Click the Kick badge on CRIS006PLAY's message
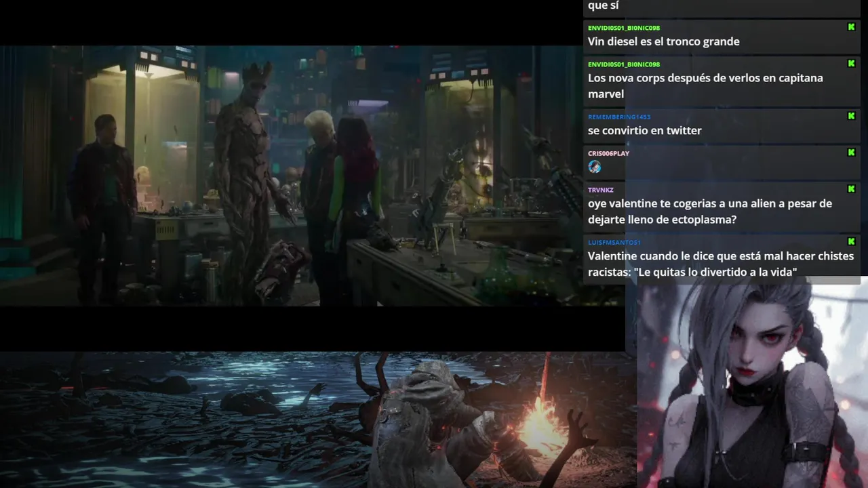This screenshot has width=868, height=488. pyautogui.click(x=851, y=152)
